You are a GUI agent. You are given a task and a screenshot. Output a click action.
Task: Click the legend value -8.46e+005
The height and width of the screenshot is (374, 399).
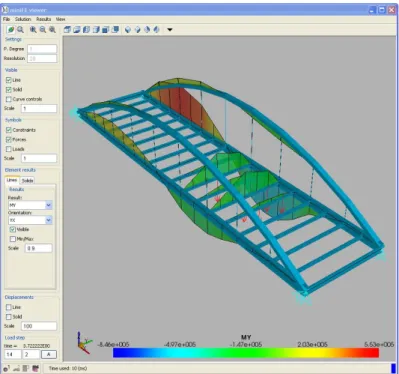(113, 344)
